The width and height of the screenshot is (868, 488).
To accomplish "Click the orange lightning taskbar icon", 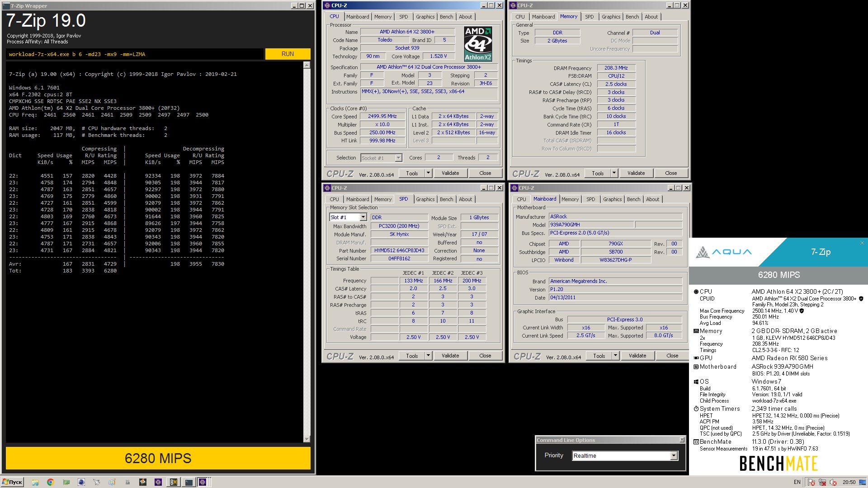I will pos(142,482).
